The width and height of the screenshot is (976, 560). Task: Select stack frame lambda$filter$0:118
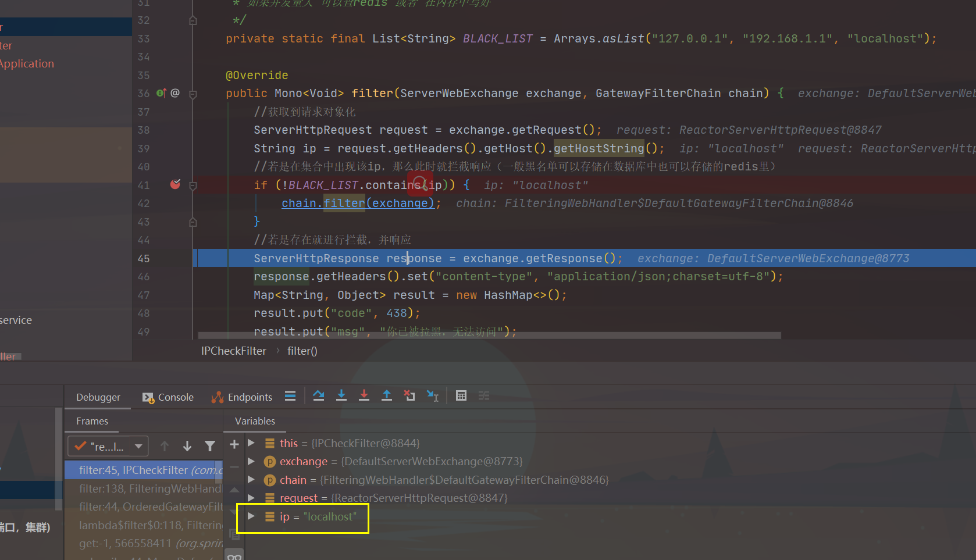[143, 525]
